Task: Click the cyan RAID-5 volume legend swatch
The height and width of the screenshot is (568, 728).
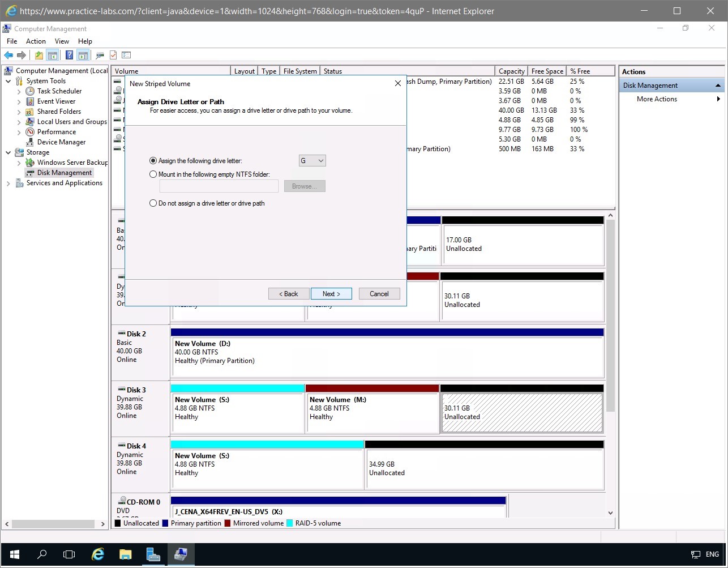Action: point(290,523)
